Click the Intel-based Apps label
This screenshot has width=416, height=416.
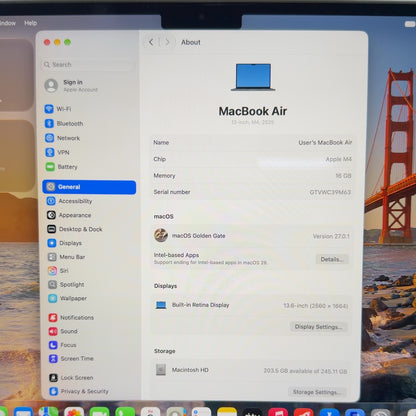[176, 255]
